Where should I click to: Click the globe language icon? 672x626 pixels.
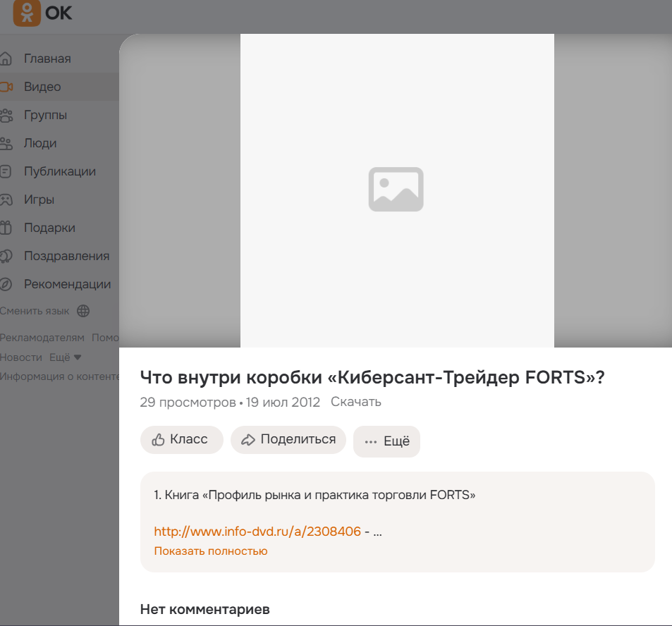point(83,311)
